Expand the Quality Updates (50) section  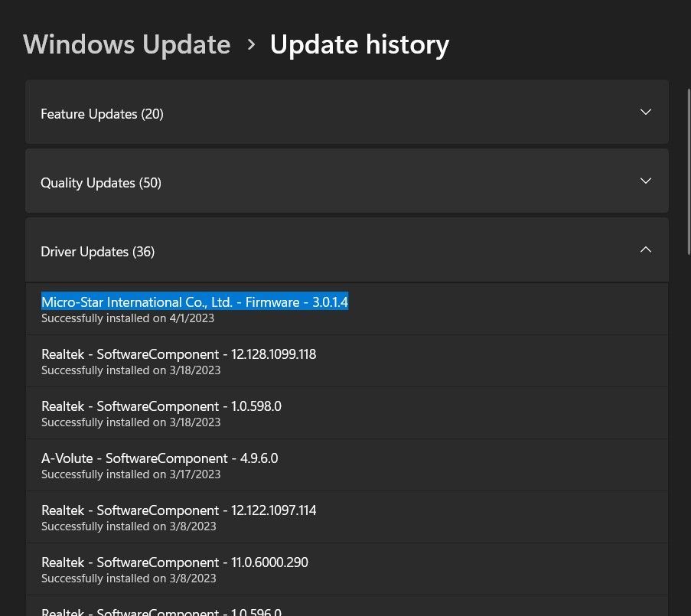(x=347, y=181)
